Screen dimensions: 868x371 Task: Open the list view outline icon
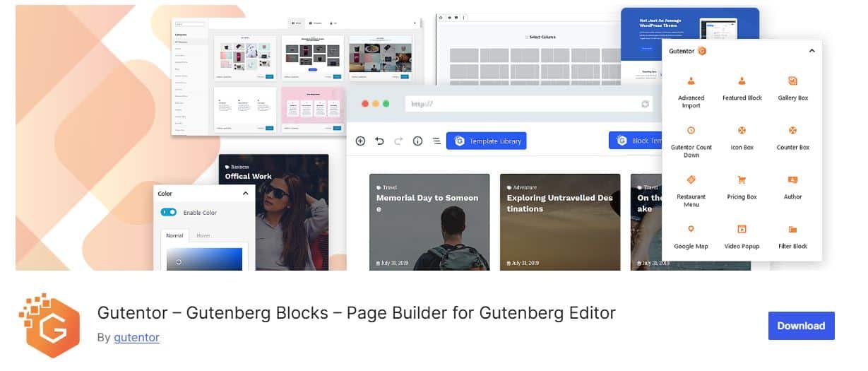point(436,141)
